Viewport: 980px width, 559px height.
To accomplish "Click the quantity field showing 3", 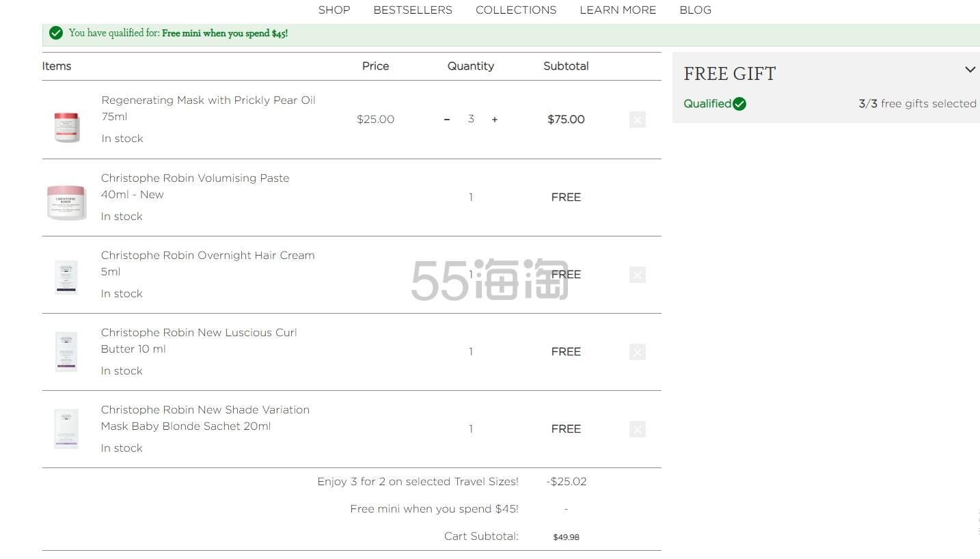I will 471,120.
